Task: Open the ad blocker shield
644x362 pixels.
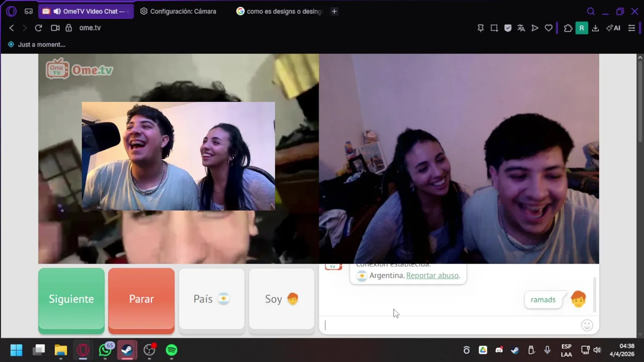Action: (x=508, y=28)
